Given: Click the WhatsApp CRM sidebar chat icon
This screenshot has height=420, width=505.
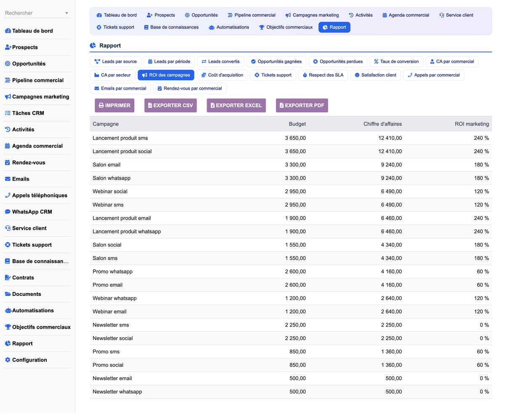Looking at the screenshot, I should pyautogui.click(x=8, y=212).
